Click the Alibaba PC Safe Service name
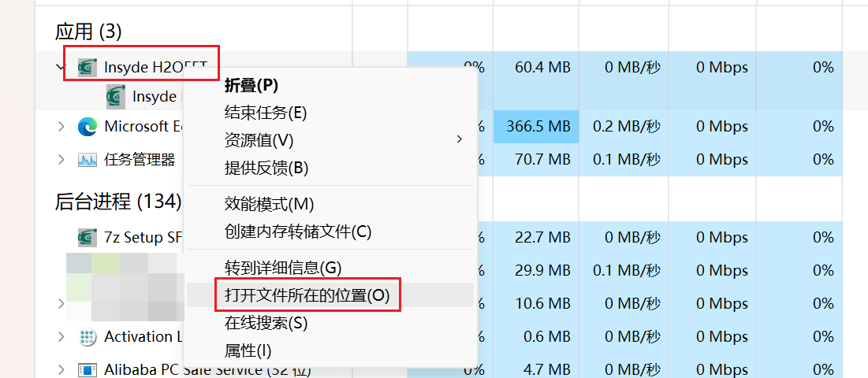The width and height of the screenshot is (868, 378). pyautogui.click(x=207, y=369)
